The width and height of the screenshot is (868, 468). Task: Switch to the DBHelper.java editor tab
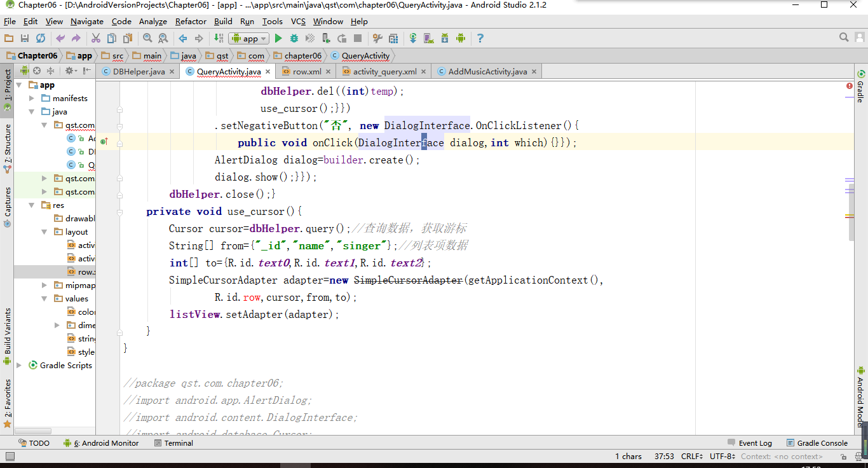click(137, 71)
